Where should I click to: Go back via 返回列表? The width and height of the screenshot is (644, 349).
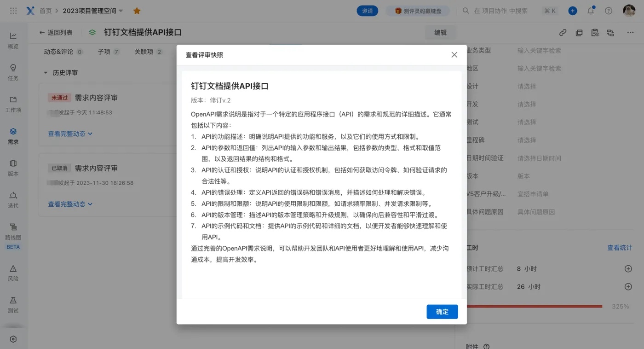coord(56,33)
